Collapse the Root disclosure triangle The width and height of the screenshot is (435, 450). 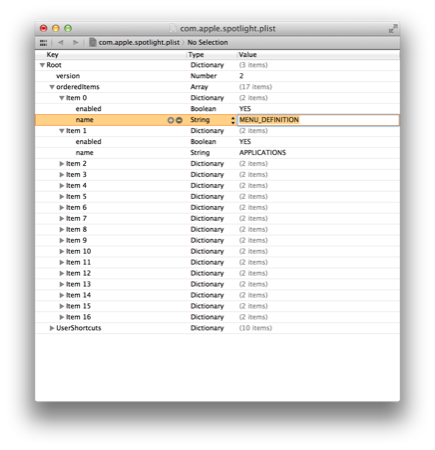coord(42,65)
